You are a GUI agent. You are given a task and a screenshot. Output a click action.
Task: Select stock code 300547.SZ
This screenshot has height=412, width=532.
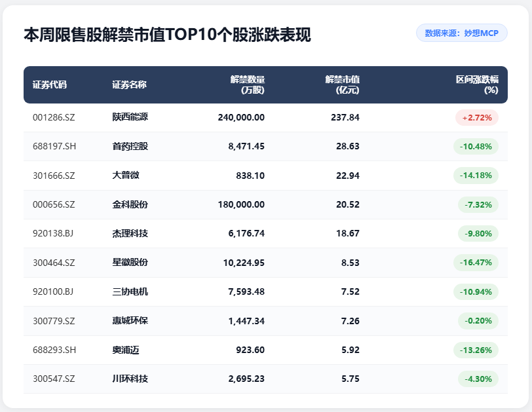[54, 379]
